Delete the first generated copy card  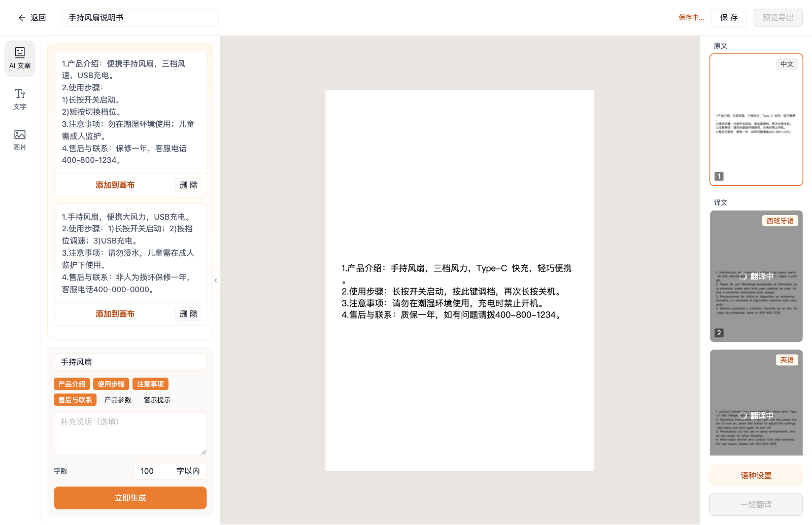(189, 185)
